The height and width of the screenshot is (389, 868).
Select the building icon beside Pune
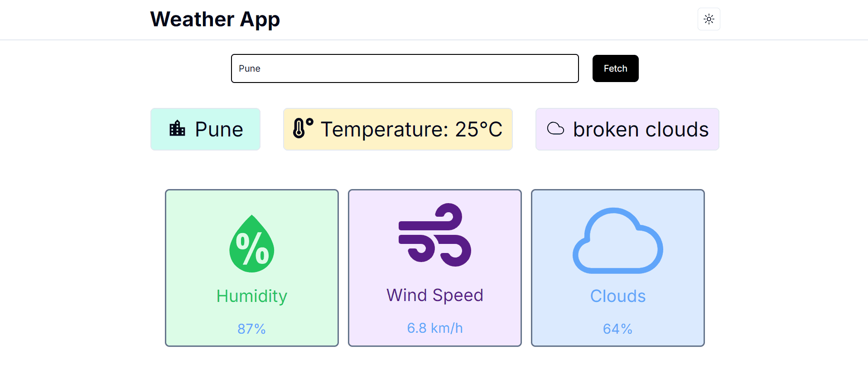(178, 129)
